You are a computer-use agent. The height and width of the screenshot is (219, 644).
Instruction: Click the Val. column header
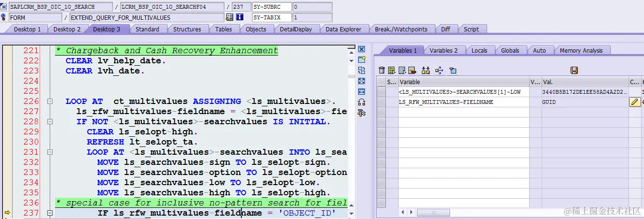pyautogui.click(x=585, y=82)
